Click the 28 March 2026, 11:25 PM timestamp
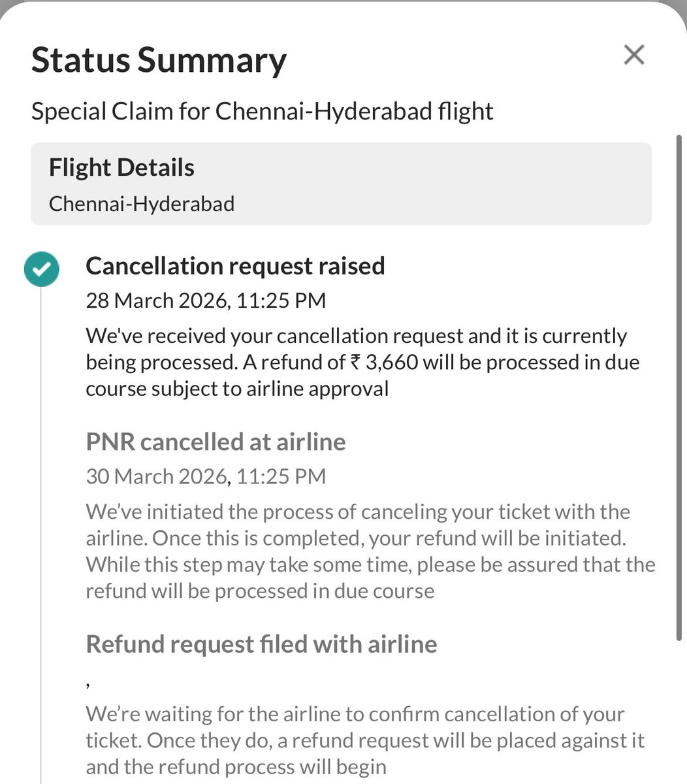Screen dimensions: 687x784 pyautogui.click(x=206, y=301)
